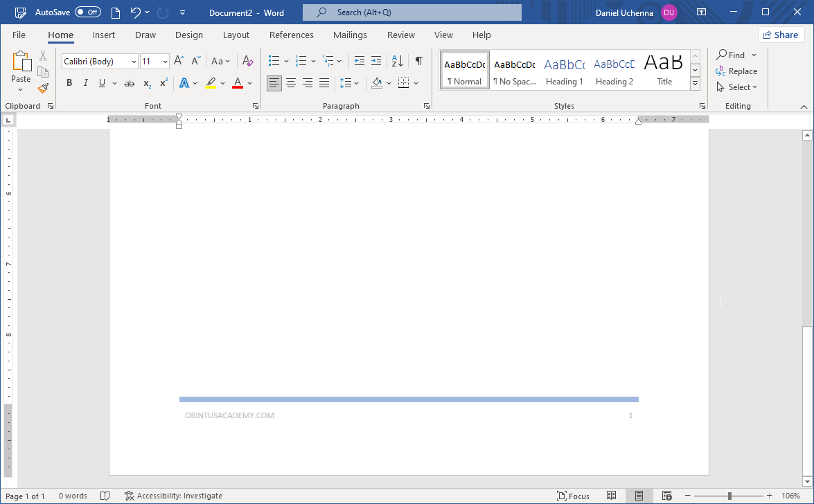
Task: Increase the indent level
Action: [375, 61]
